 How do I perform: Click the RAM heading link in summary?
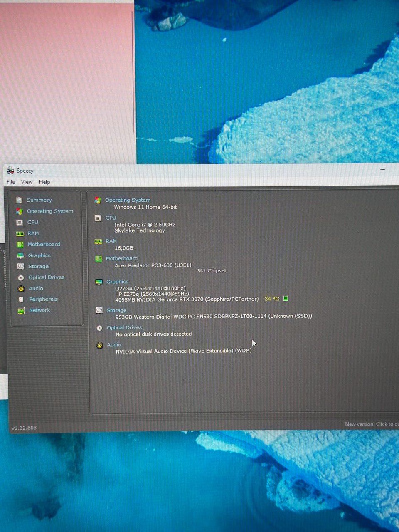[111, 241]
